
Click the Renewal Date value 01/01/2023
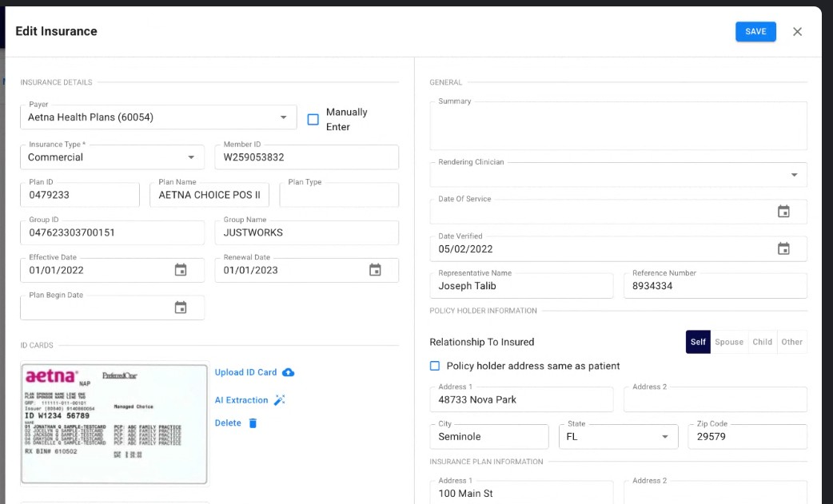pyautogui.click(x=251, y=271)
